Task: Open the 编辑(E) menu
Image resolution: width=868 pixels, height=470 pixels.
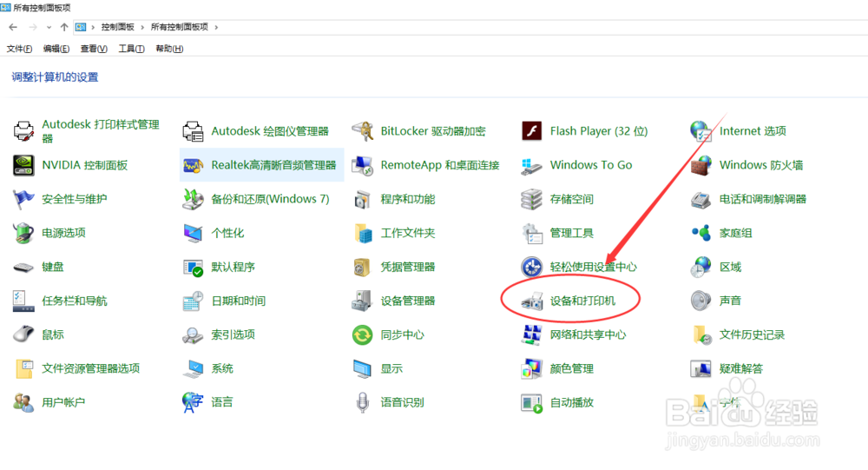Action: click(x=56, y=49)
